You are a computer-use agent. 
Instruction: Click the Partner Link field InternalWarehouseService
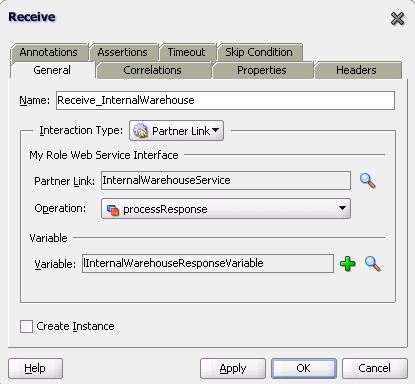pos(226,180)
